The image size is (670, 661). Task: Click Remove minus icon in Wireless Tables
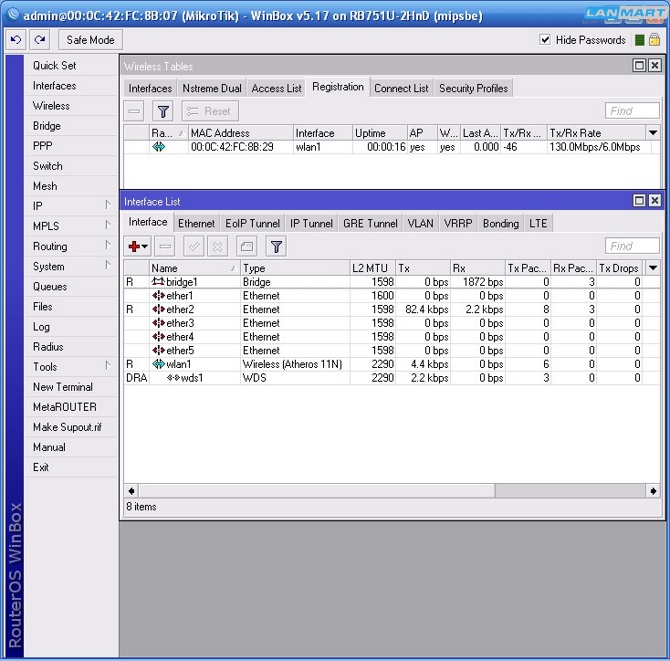pos(134,112)
